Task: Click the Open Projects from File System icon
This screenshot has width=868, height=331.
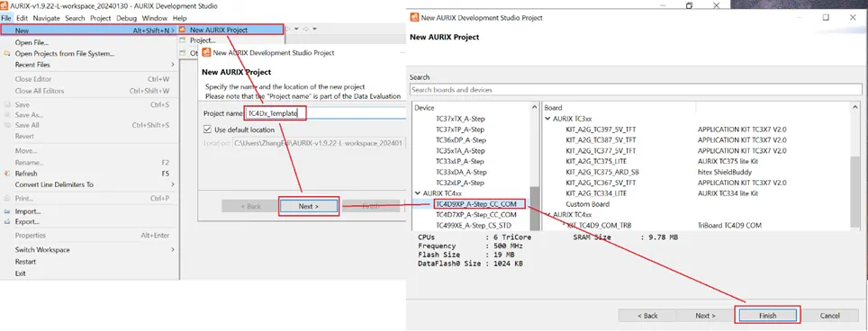Action: (7, 54)
